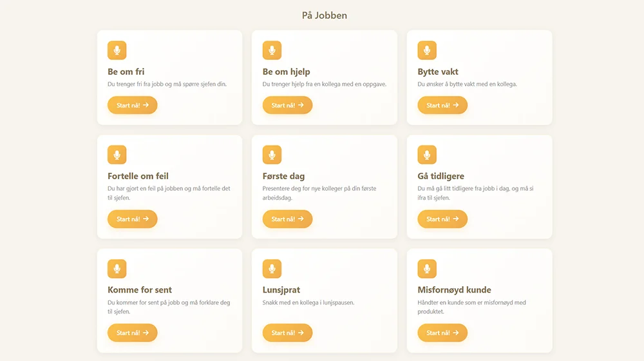
Task: Click the microphone icon above Lunsjprat
Action: pos(272,269)
